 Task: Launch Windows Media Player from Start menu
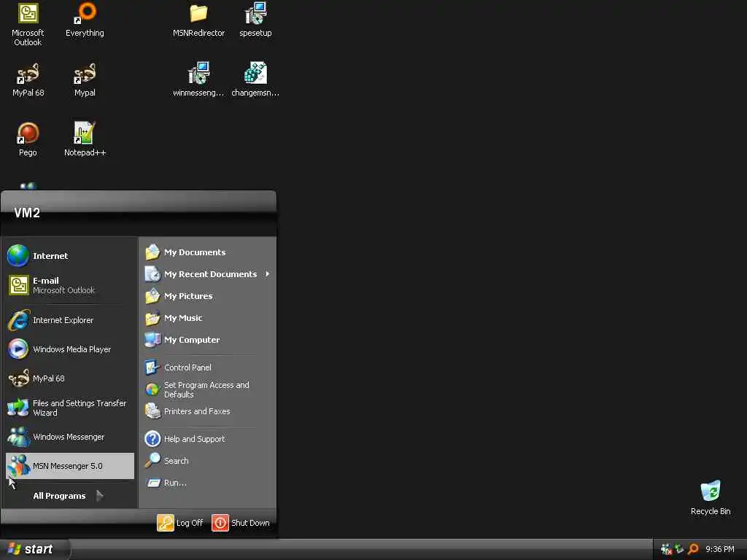tap(69, 349)
